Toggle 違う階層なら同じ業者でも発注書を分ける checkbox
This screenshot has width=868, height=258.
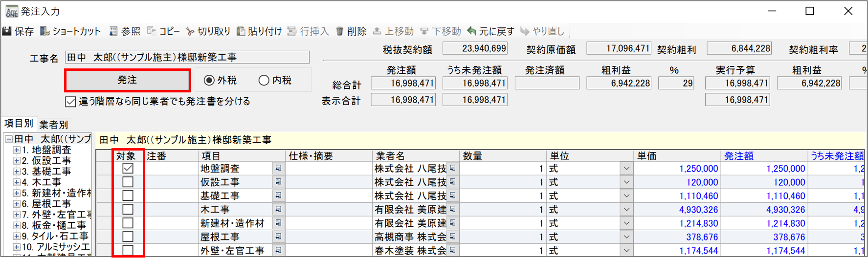(71, 102)
